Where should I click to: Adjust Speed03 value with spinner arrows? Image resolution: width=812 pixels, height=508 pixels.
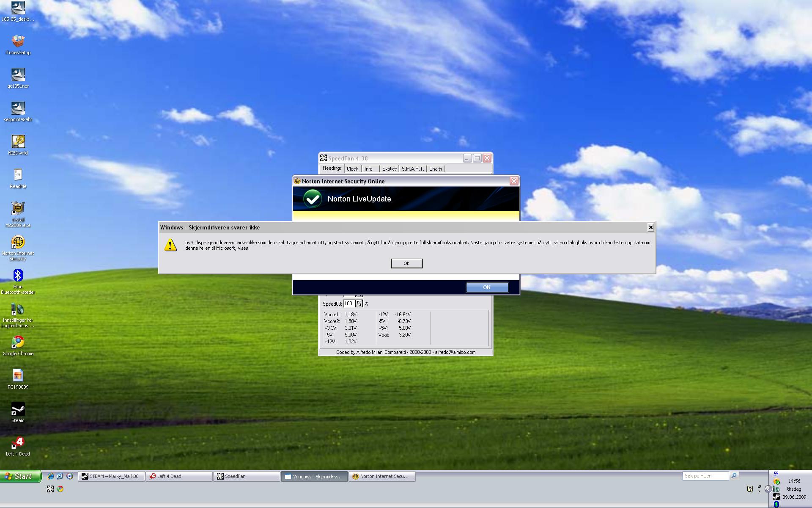pos(359,304)
